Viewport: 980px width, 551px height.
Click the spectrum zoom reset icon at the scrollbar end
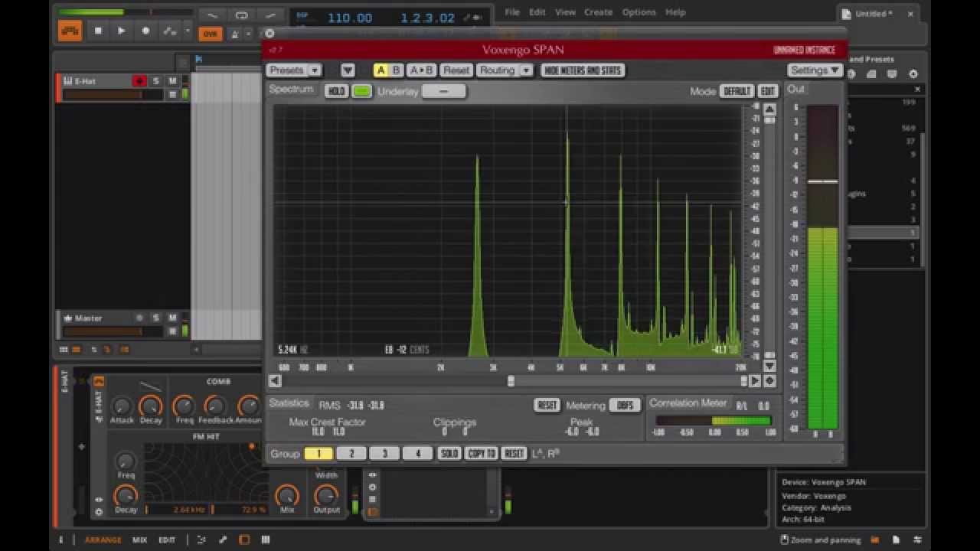(769, 381)
